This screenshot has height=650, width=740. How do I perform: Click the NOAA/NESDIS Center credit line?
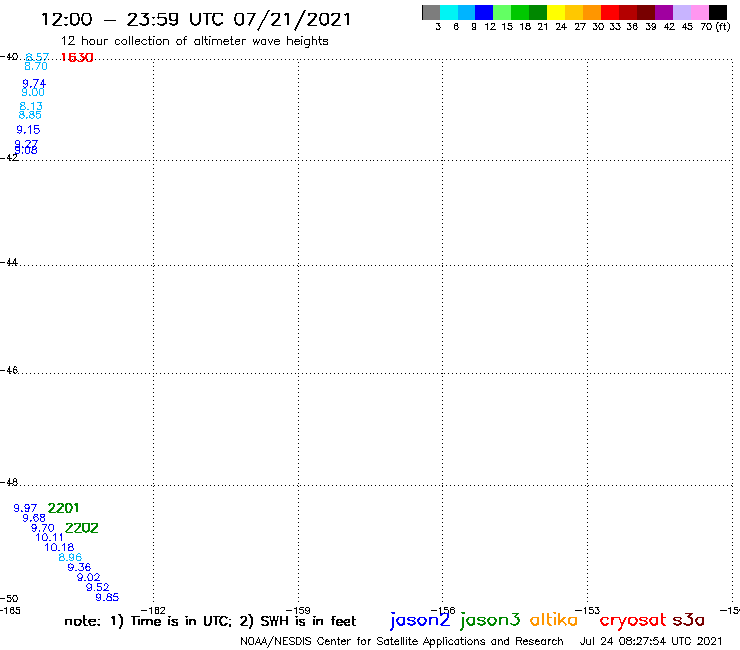[x=402, y=642]
